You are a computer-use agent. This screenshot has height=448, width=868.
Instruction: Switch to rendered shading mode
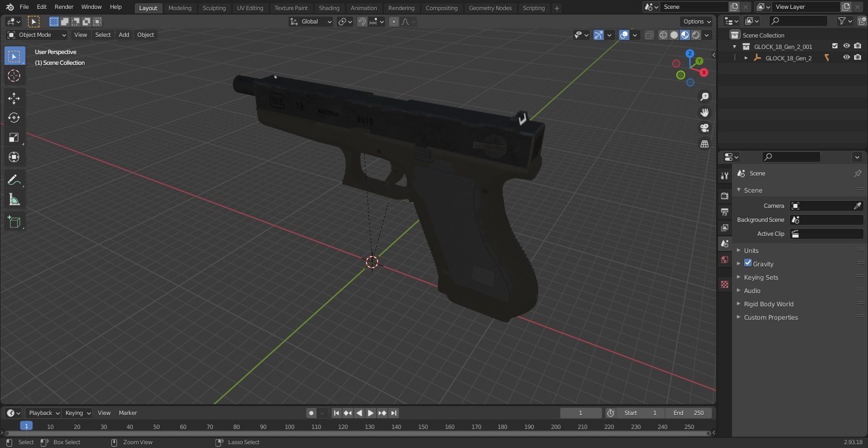point(696,35)
